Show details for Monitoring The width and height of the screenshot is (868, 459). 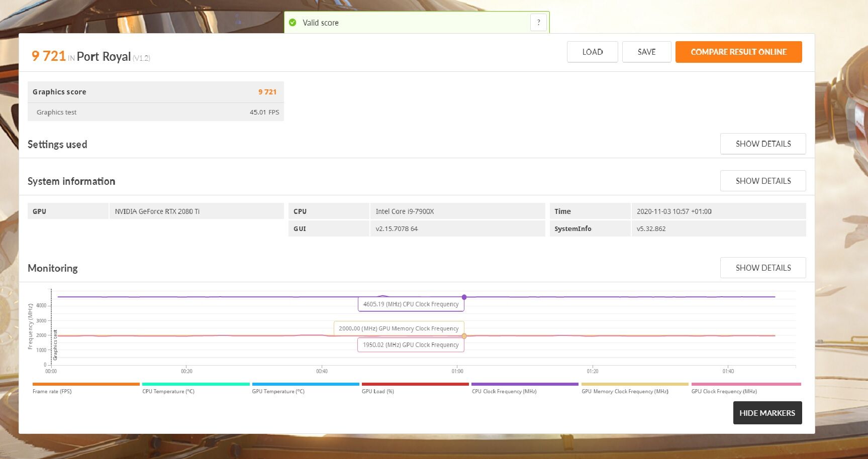(763, 268)
